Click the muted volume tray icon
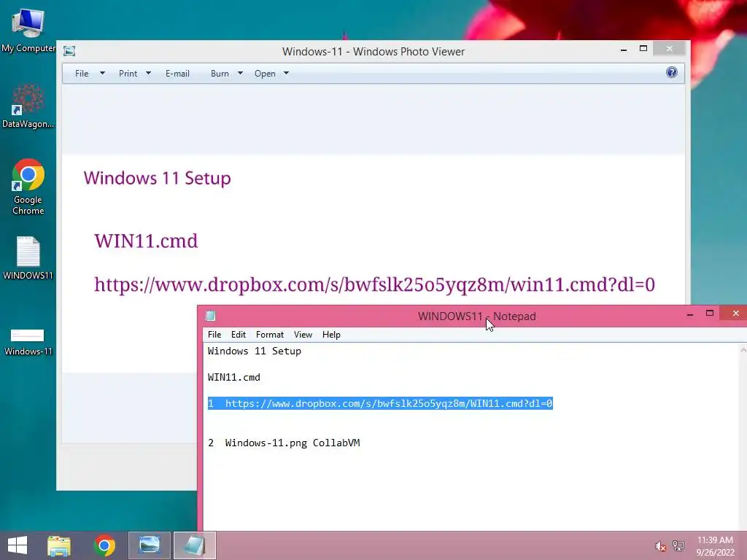Viewport: 747px width, 560px height. pos(660,546)
